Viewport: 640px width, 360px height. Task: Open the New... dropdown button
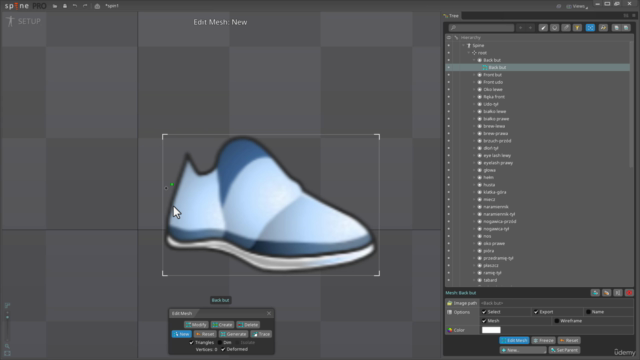(523, 350)
